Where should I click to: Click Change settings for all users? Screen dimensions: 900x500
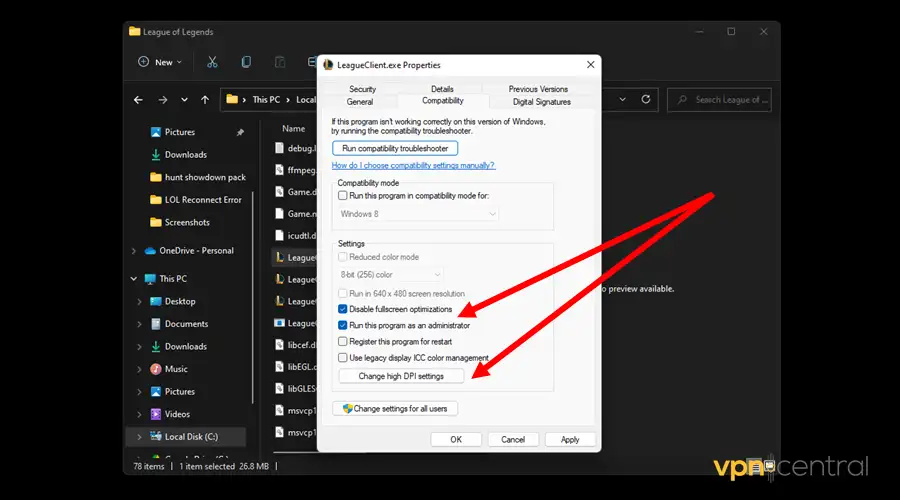coord(395,409)
